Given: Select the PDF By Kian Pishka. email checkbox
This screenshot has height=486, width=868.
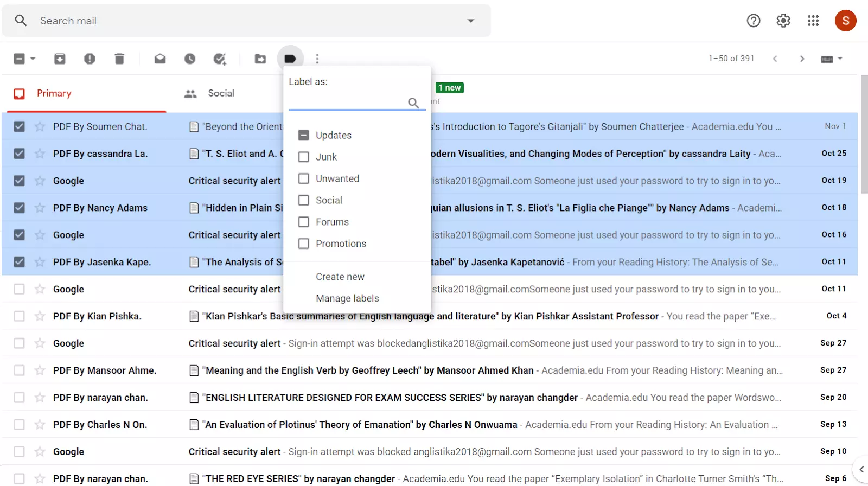Looking at the screenshot, I should (19, 316).
